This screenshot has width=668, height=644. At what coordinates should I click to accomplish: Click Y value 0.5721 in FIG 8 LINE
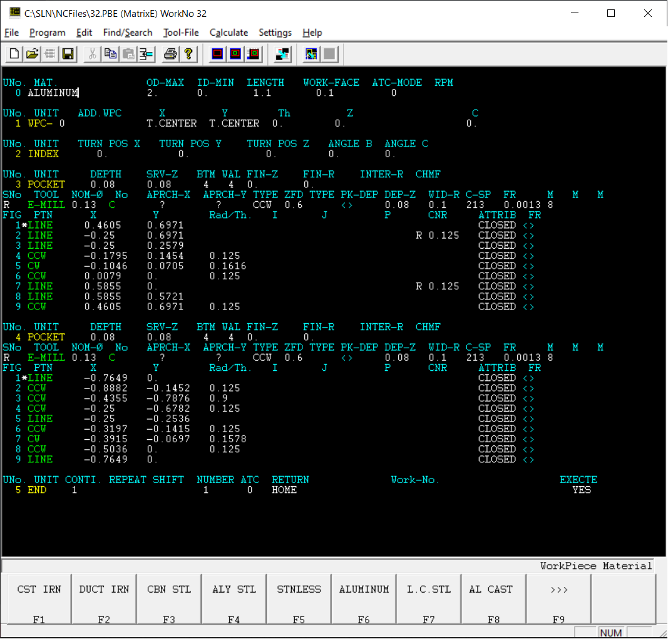165,297
